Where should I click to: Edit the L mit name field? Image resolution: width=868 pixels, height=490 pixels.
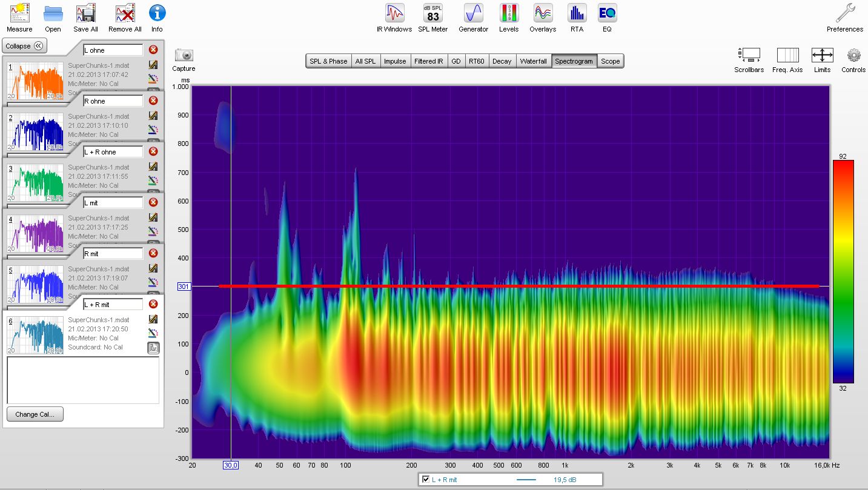point(113,203)
